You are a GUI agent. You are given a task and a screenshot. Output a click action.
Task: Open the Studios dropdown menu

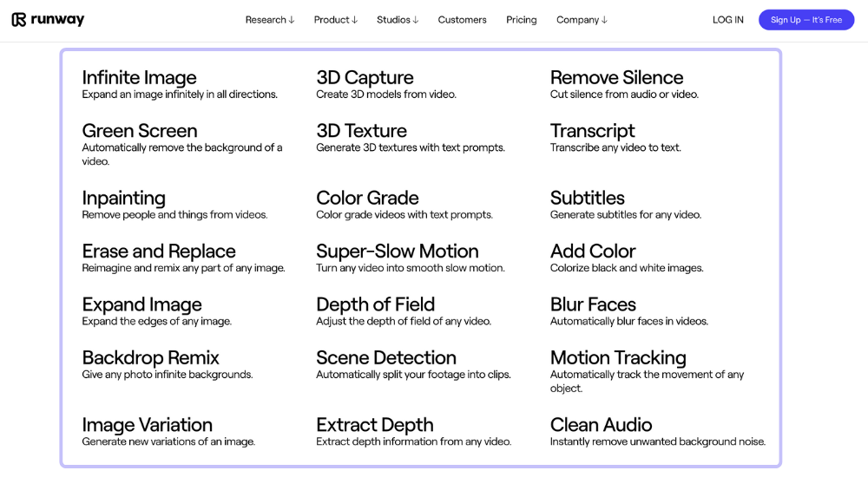[398, 20]
